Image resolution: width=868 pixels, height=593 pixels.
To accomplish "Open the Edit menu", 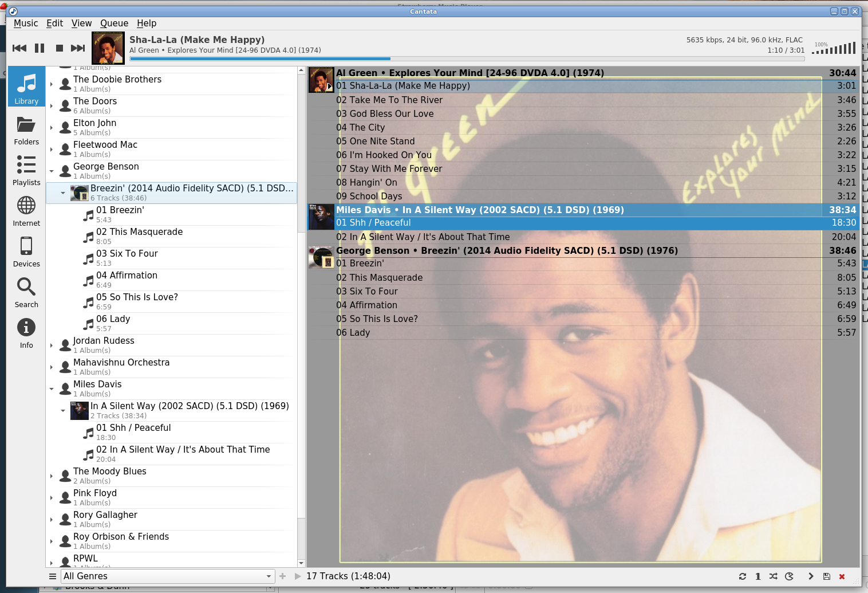I will 55,23.
